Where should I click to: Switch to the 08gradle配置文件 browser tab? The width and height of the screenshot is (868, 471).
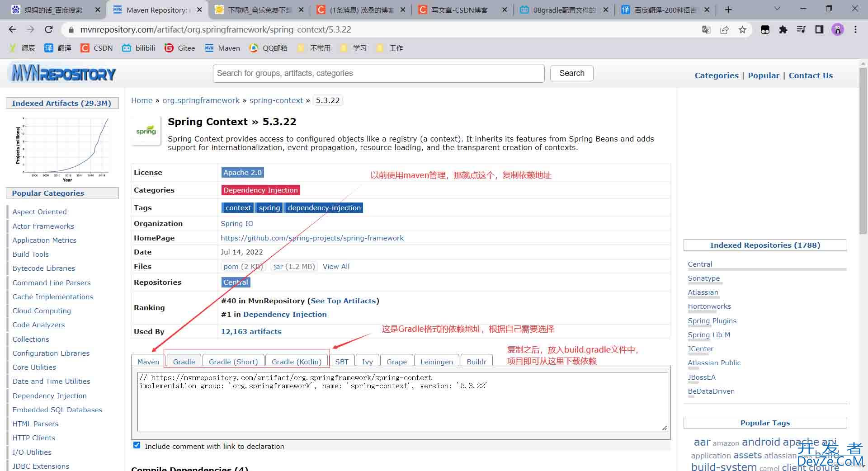tap(564, 9)
